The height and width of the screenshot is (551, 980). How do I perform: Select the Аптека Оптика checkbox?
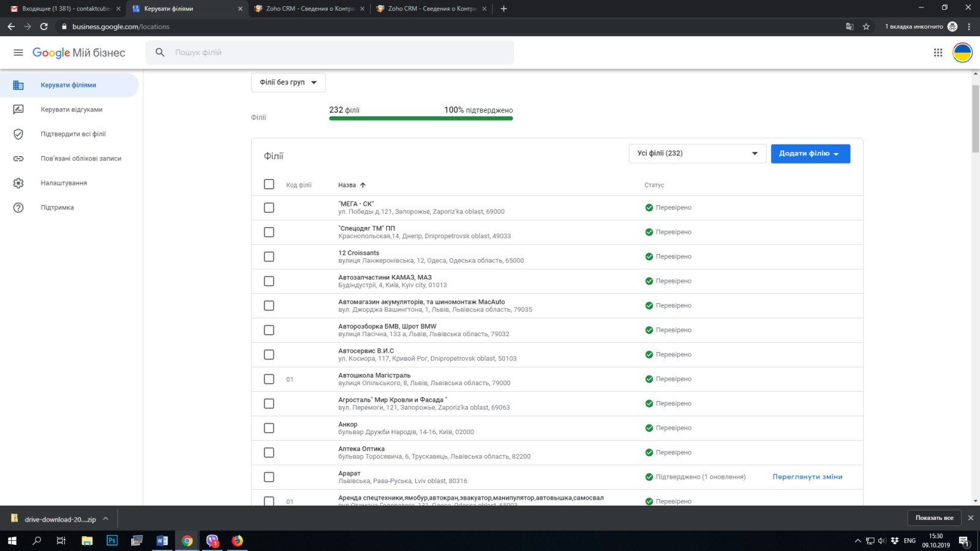coord(269,452)
